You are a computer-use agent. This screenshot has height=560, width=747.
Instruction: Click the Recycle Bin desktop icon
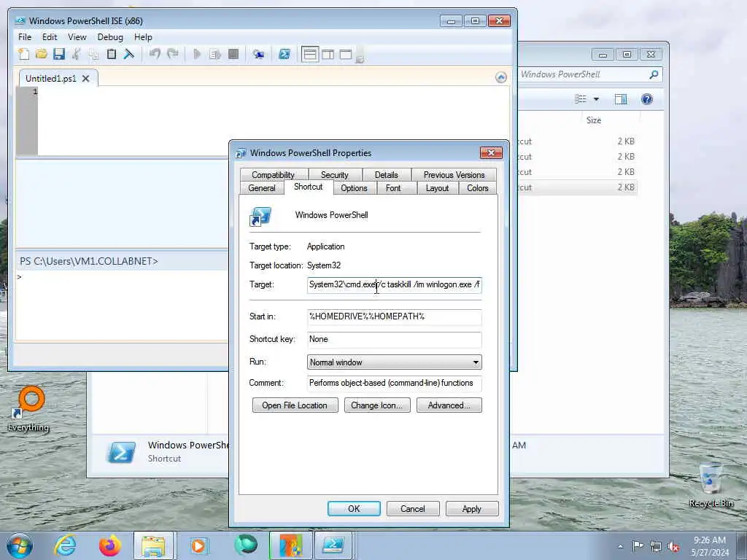click(x=711, y=484)
